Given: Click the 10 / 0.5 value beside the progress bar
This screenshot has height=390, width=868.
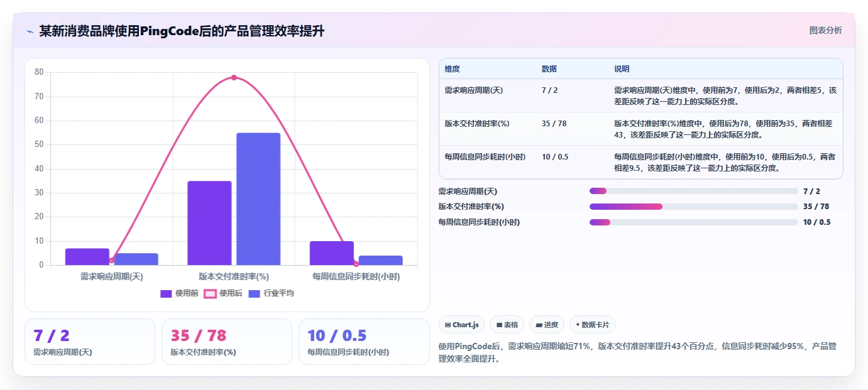Looking at the screenshot, I should point(816,222).
